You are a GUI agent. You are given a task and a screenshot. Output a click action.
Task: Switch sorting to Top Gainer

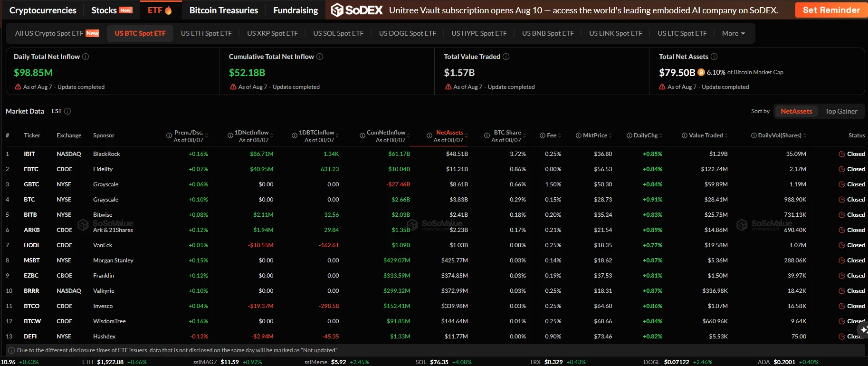pos(841,111)
